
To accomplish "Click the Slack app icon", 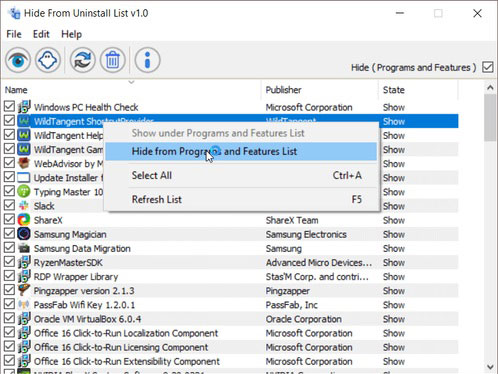I will pyautogui.click(x=24, y=206).
